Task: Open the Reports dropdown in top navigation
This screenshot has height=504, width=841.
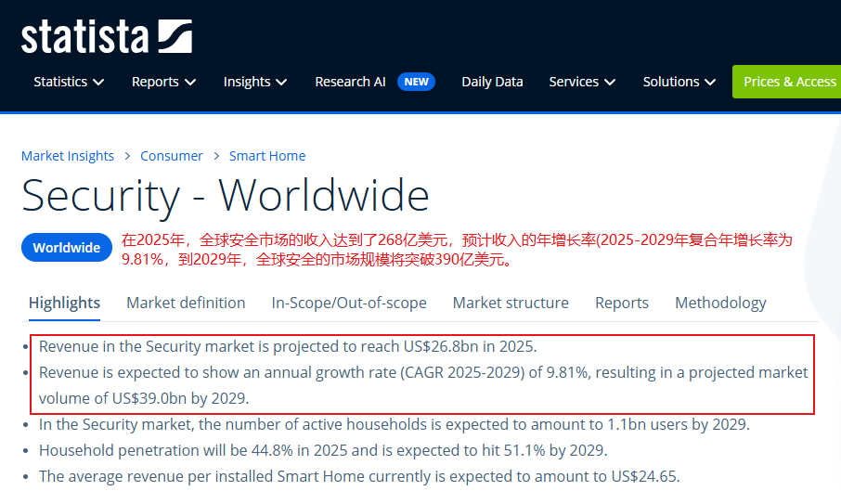Action: tap(163, 82)
